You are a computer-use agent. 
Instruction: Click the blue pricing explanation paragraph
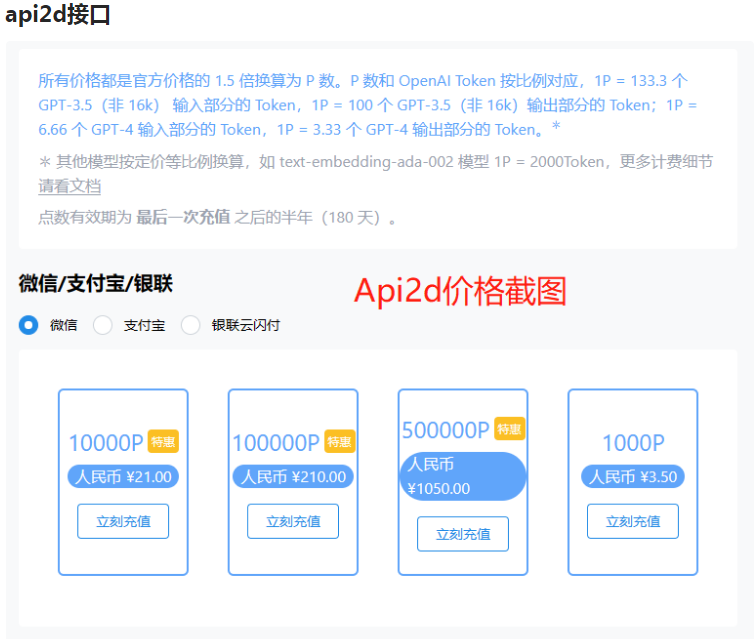368,104
